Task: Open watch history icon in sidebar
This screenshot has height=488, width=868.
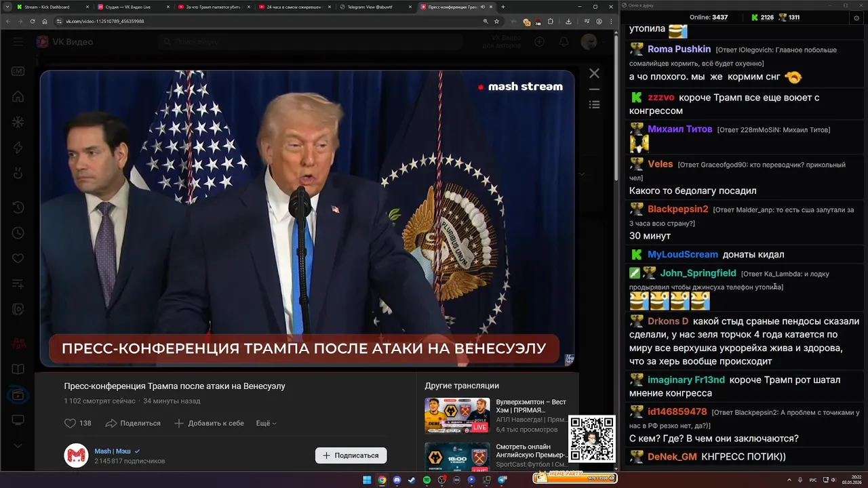Action: click(18, 207)
